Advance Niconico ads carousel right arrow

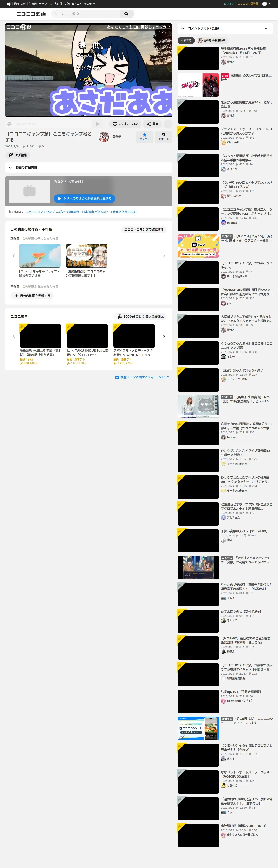(164, 336)
